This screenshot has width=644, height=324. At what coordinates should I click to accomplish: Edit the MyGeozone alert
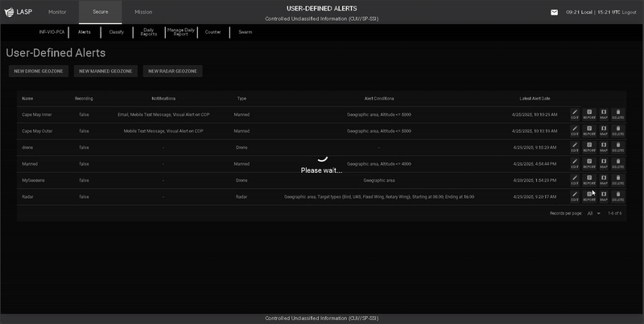[x=575, y=180]
